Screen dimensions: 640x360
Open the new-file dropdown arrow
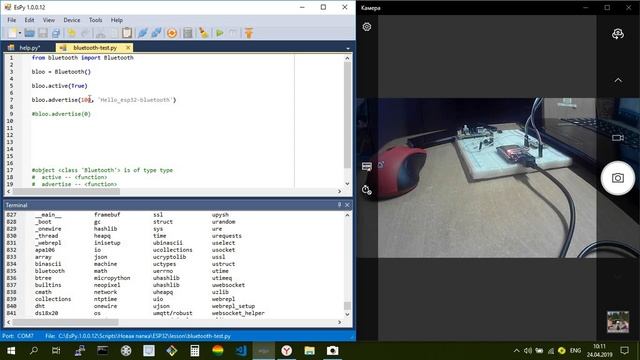pyautogui.click(x=20, y=33)
